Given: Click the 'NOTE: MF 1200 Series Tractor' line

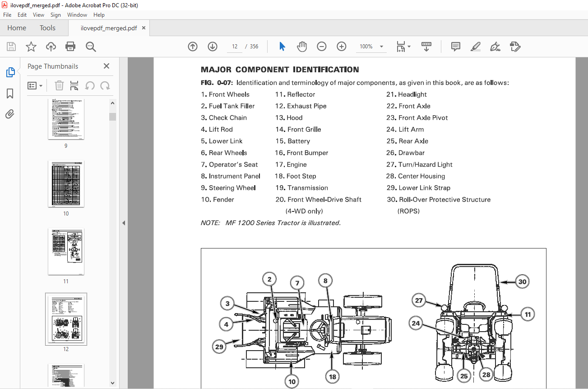Looking at the screenshot, I should 270,223.
